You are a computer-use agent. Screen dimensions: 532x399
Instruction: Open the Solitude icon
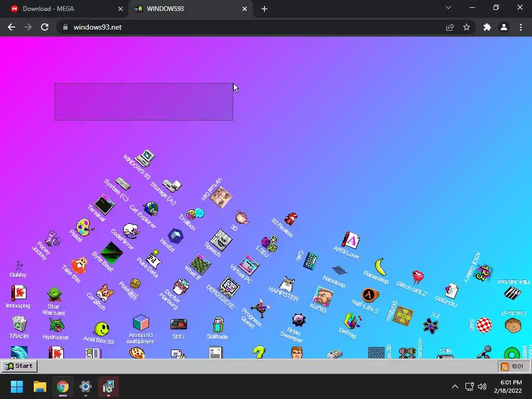pos(218,325)
